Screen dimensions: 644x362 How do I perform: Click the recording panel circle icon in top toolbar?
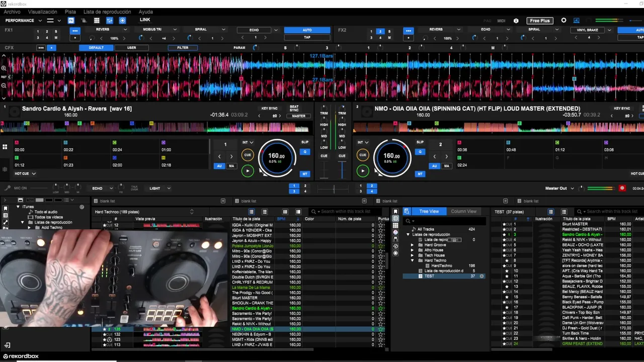tap(122, 21)
